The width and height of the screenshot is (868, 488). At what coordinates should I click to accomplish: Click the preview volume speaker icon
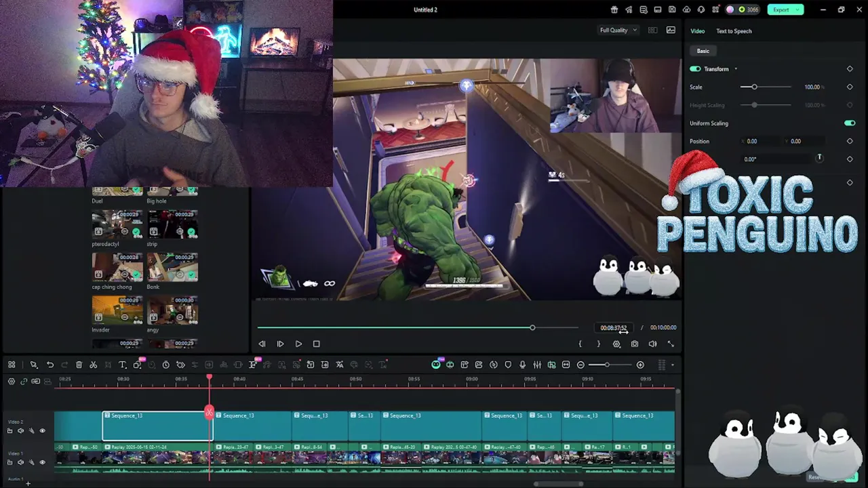pyautogui.click(x=652, y=344)
